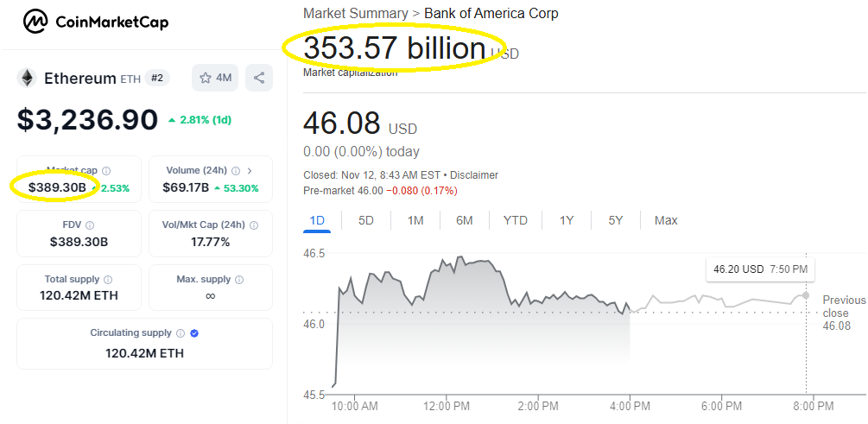Select the YTD chart tab

[x=515, y=221]
